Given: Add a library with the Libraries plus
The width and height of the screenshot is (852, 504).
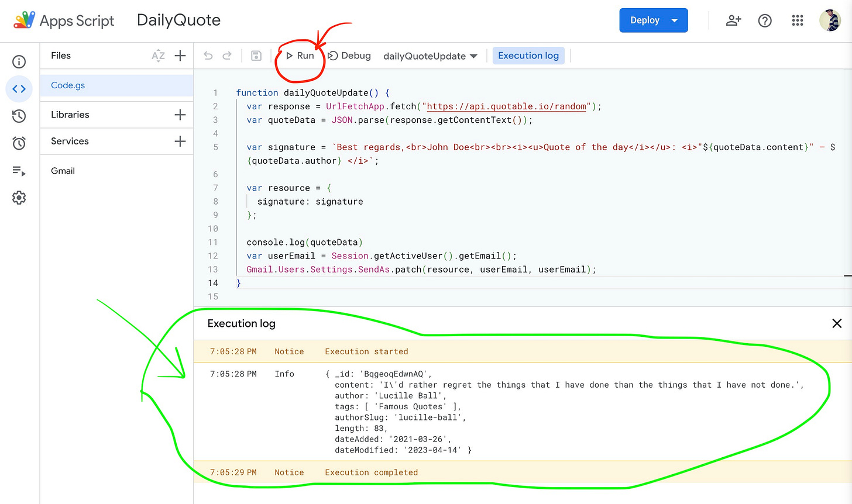Looking at the screenshot, I should coord(180,115).
